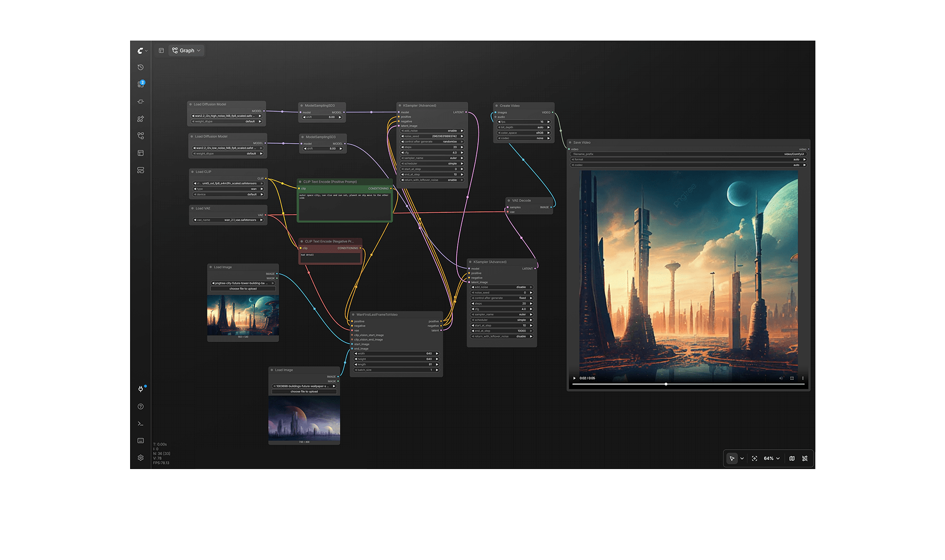This screenshot has height=560, width=945.
Task: Open the Graph mode dropdown
Action: [186, 50]
